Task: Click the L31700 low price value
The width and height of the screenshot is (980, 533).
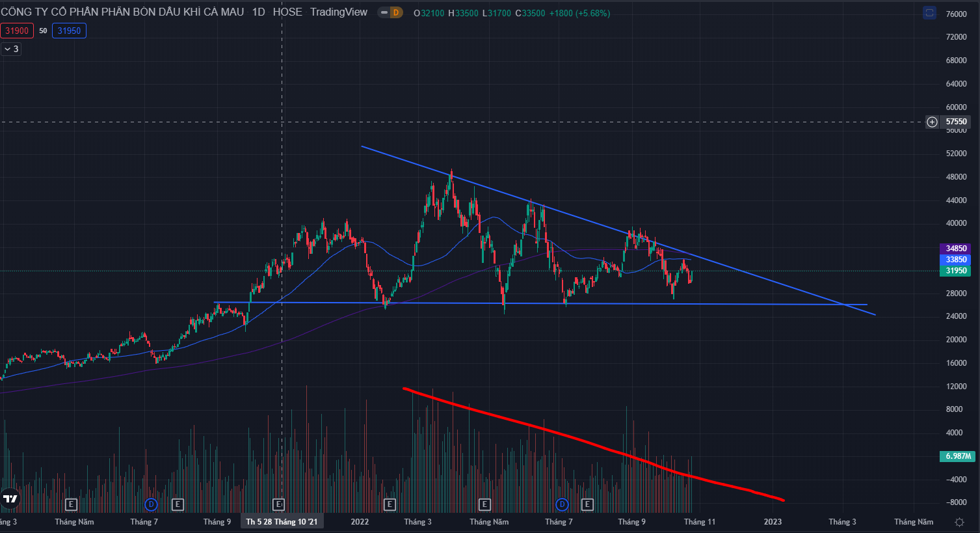Action: tap(497, 13)
